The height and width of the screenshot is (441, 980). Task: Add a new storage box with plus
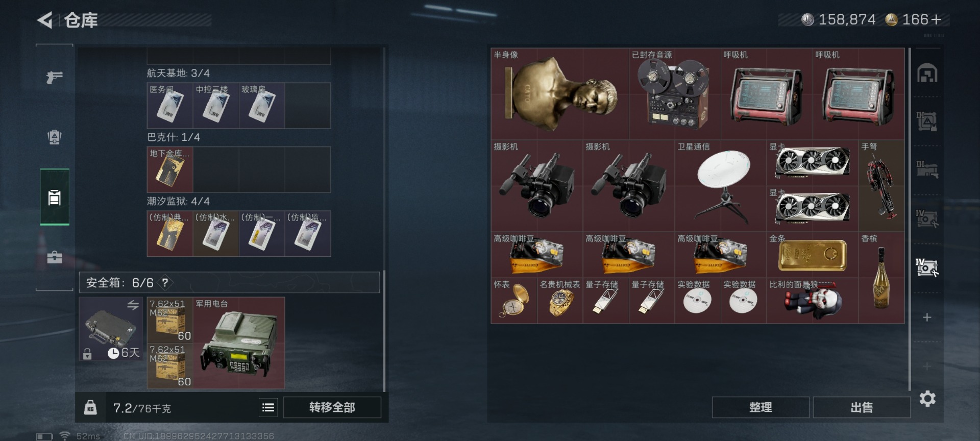(x=927, y=317)
